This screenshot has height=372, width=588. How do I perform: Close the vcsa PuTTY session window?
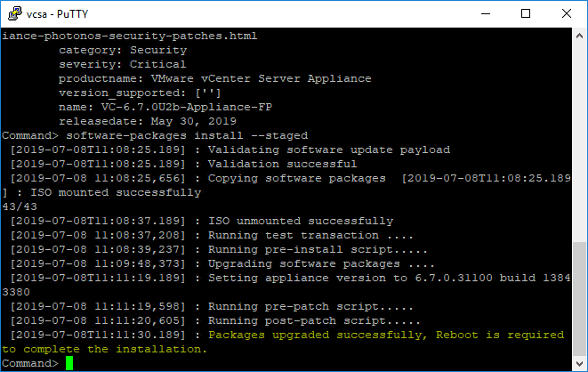pyautogui.click(x=567, y=13)
